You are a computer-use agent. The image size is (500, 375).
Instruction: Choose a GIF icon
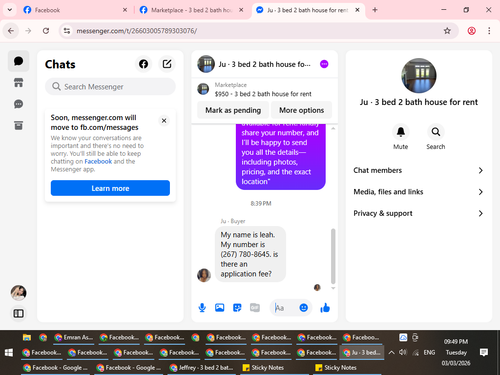[x=255, y=308]
